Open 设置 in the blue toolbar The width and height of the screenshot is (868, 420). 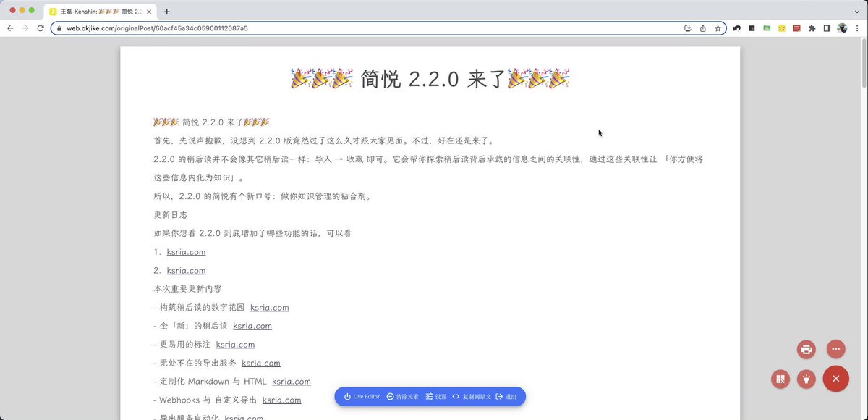[436, 397]
